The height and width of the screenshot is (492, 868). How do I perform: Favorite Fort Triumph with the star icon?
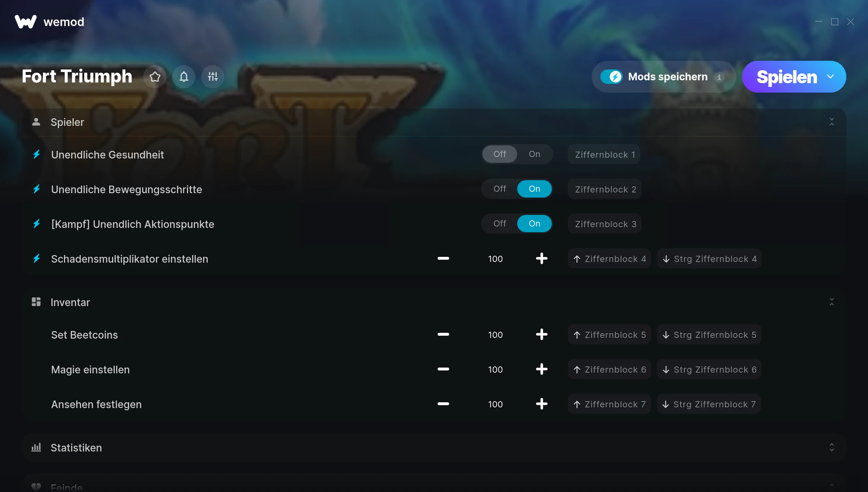[x=155, y=77]
